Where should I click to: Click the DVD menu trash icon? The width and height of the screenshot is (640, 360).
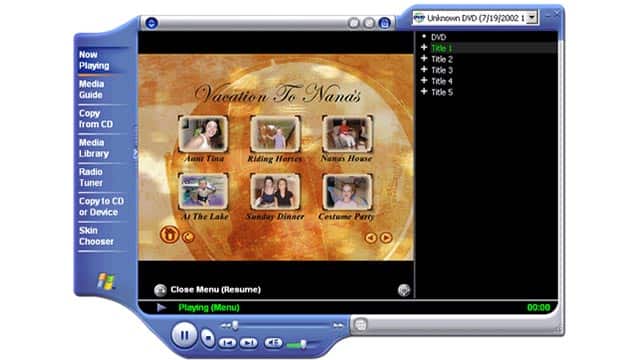(x=169, y=235)
